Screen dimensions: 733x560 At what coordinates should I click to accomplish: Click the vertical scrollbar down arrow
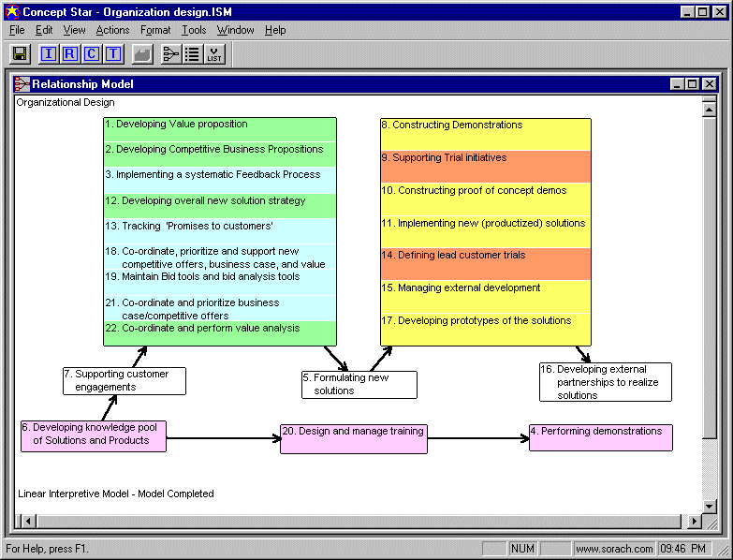click(x=710, y=507)
